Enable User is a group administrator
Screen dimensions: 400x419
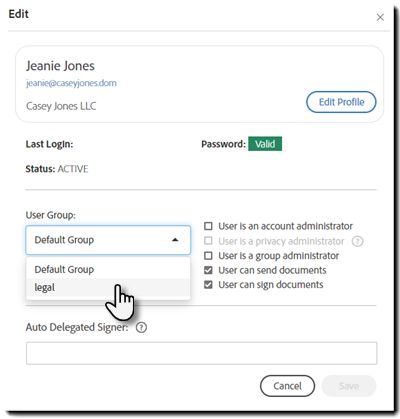point(208,256)
